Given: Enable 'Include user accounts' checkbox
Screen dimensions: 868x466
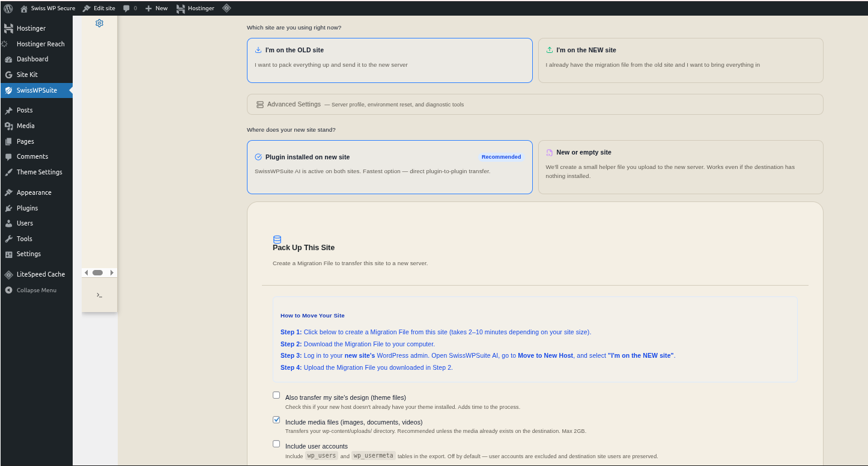Looking at the screenshot, I should pyautogui.click(x=276, y=444).
